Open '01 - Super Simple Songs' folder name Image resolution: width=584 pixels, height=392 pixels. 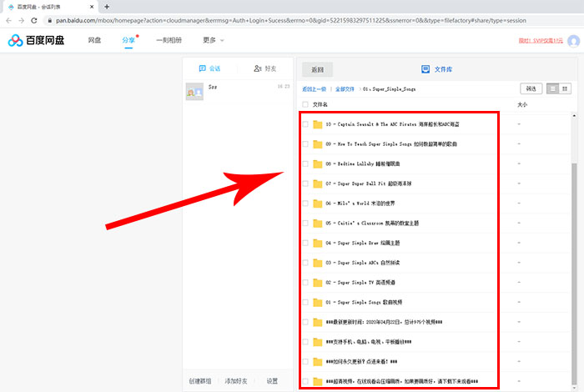[x=364, y=302]
